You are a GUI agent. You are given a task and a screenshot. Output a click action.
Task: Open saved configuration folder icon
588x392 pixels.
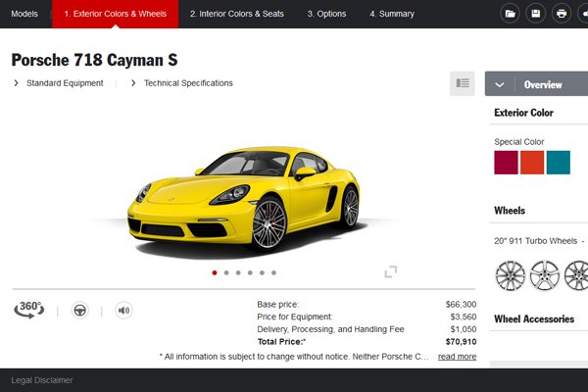click(x=510, y=14)
